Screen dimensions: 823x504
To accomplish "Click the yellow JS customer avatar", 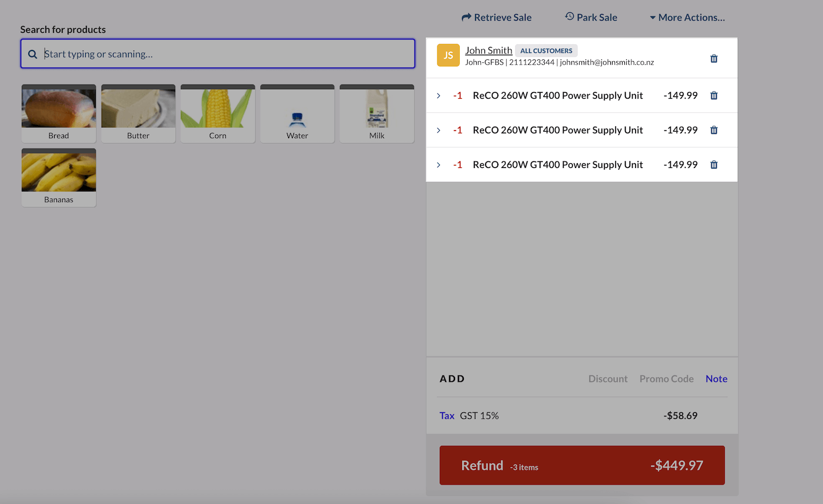I will [x=448, y=55].
